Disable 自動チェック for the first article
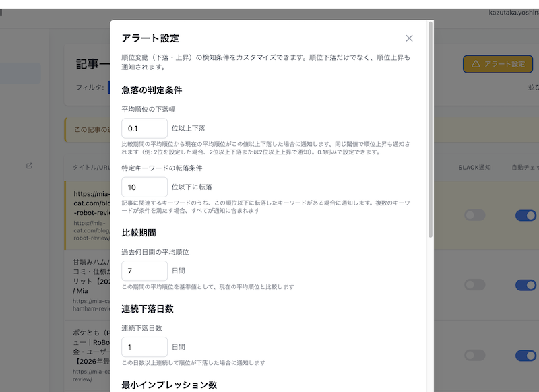 [526, 215]
